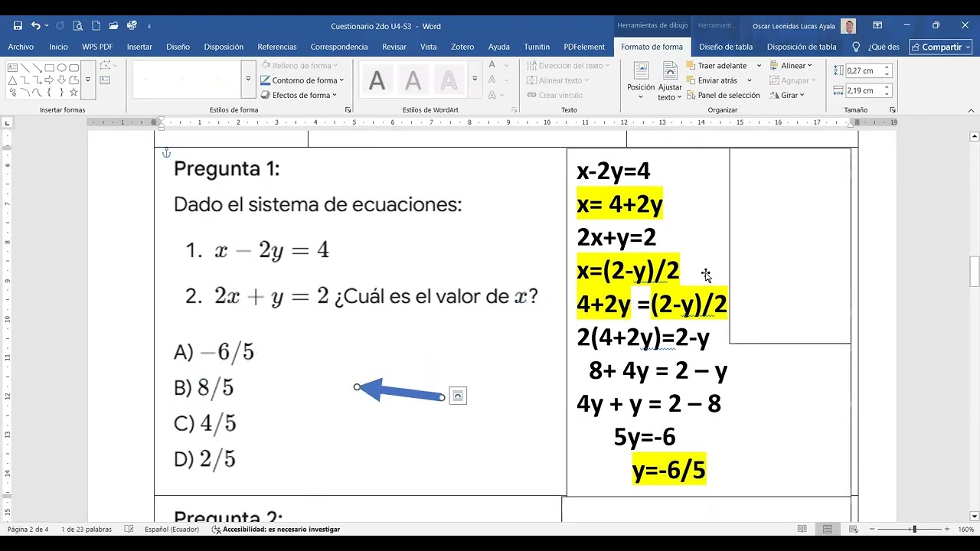Switch to Disposición de tabla tab
980x551 pixels.
coord(802,47)
